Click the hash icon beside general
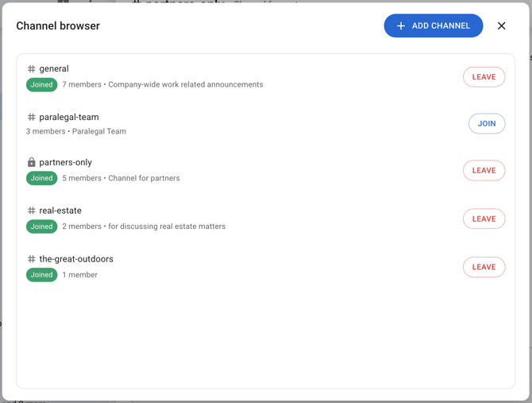 pyautogui.click(x=32, y=69)
